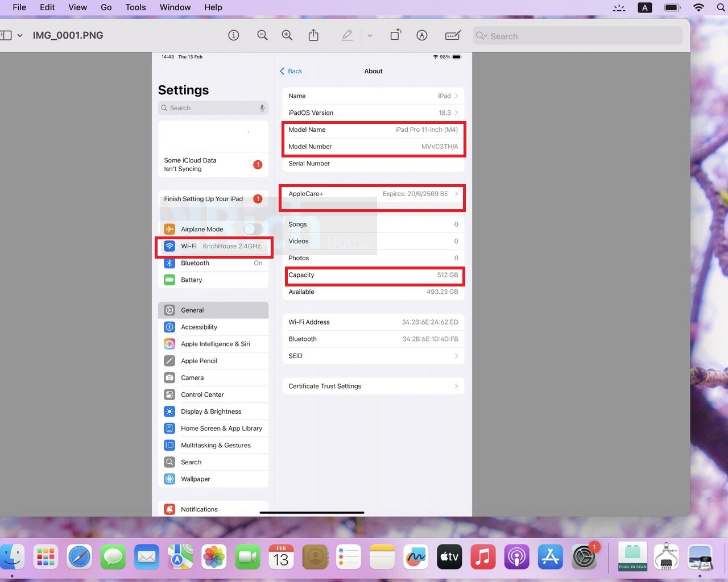Viewport: 728px width, 582px height.
Task: Select the Wi-Fi row in Settings sidebar
Action: pyautogui.click(x=213, y=246)
